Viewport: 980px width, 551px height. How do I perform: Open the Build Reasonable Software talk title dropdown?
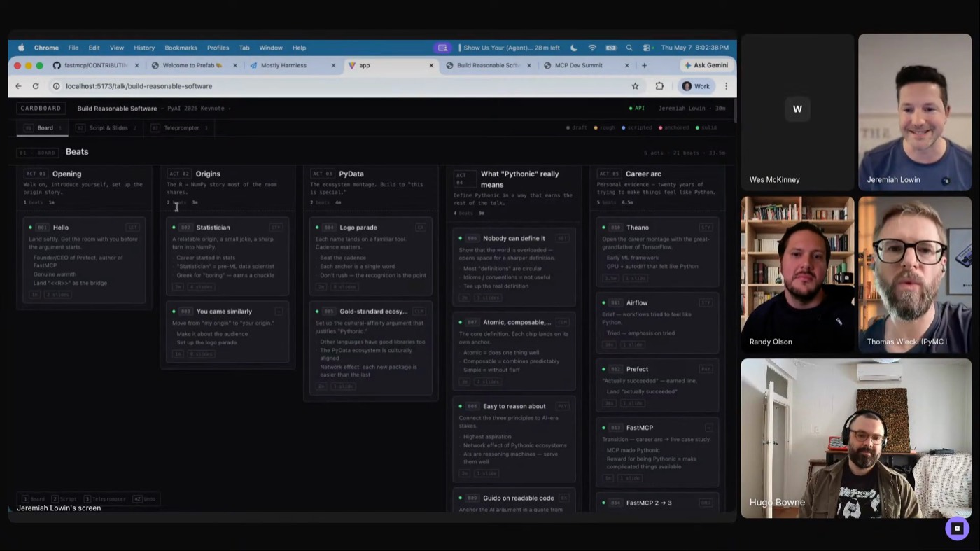(x=154, y=109)
